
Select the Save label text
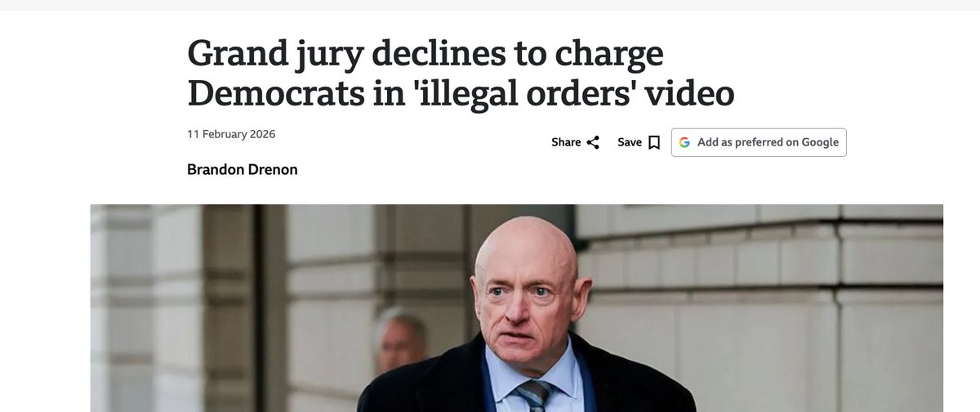pyautogui.click(x=630, y=142)
